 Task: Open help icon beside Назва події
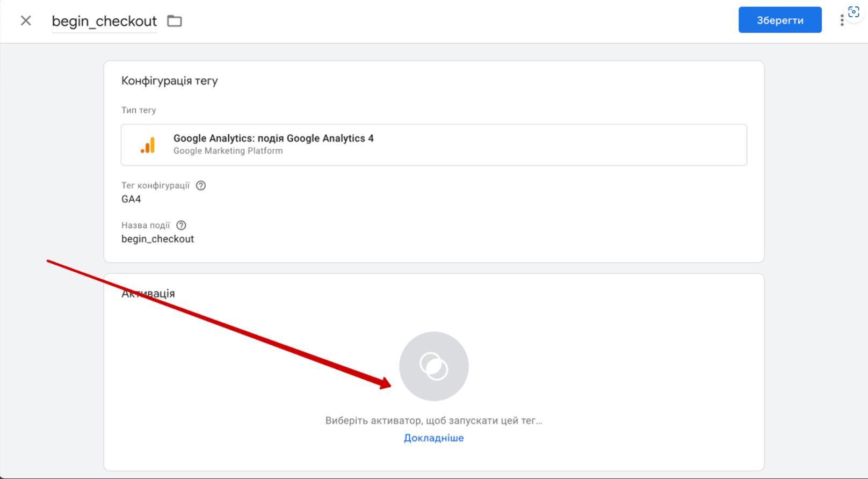point(182,225)
